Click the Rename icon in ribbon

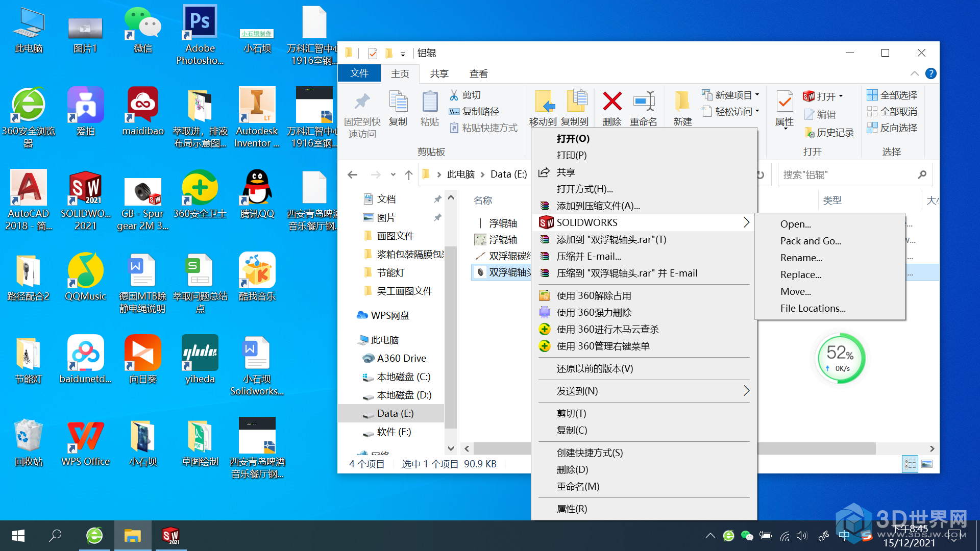click(644, 101)
